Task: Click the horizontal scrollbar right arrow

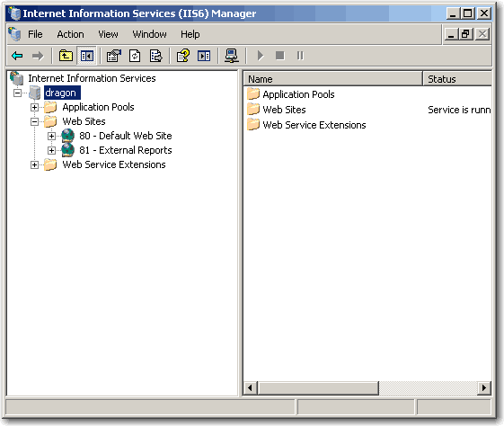Action: tap(483, 388)
